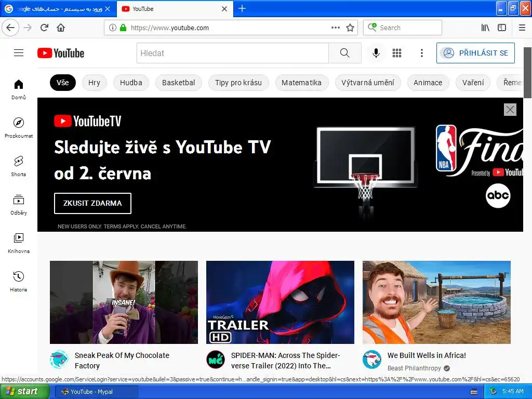Screen dimensions: 532x399
Task: Open the We Built Wells in Africa! title
Action: [427, 355]
